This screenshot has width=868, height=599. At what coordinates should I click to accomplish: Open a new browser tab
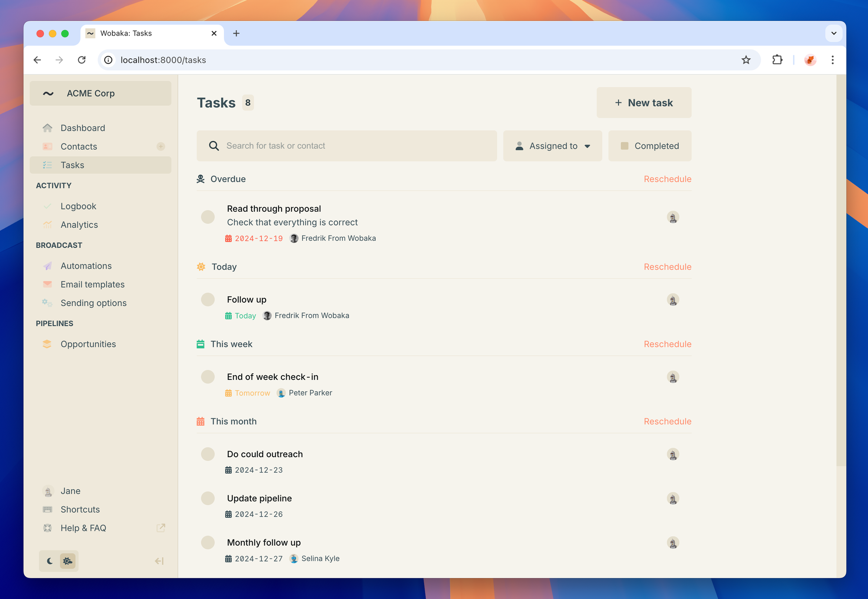pyautogui.click(x=236, y=33)
